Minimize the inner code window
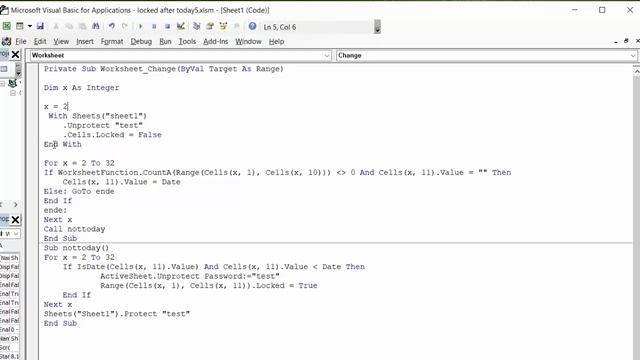 click(616, 42)
